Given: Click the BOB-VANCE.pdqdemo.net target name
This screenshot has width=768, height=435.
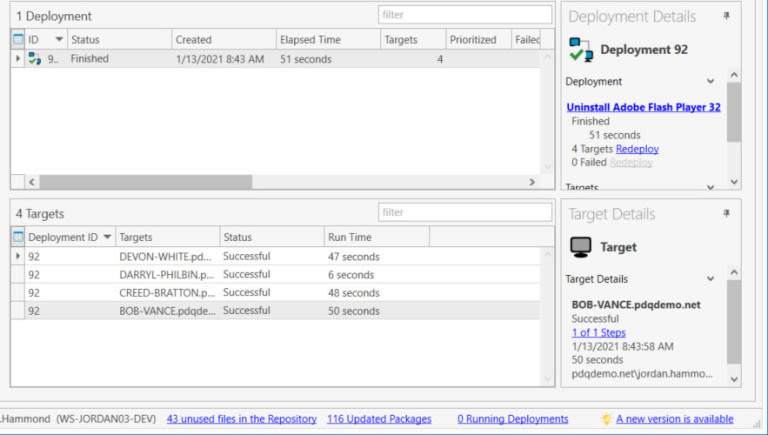Looking at the screenshot, I should tap(636, 305).
